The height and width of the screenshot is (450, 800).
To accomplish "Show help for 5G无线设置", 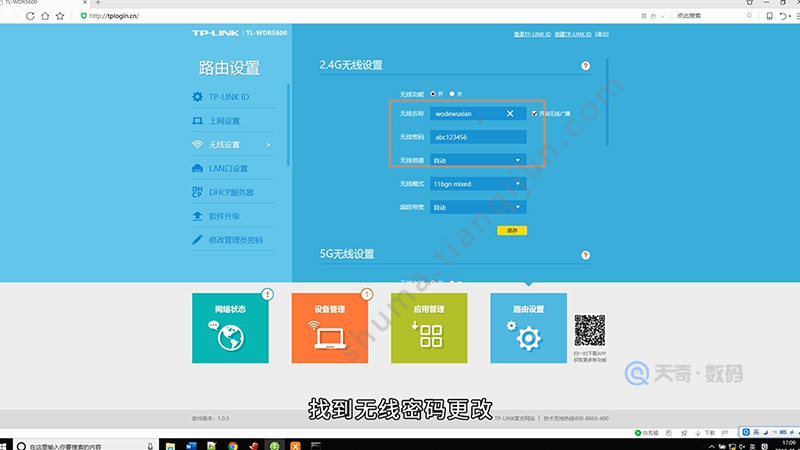I will (585, 255).
